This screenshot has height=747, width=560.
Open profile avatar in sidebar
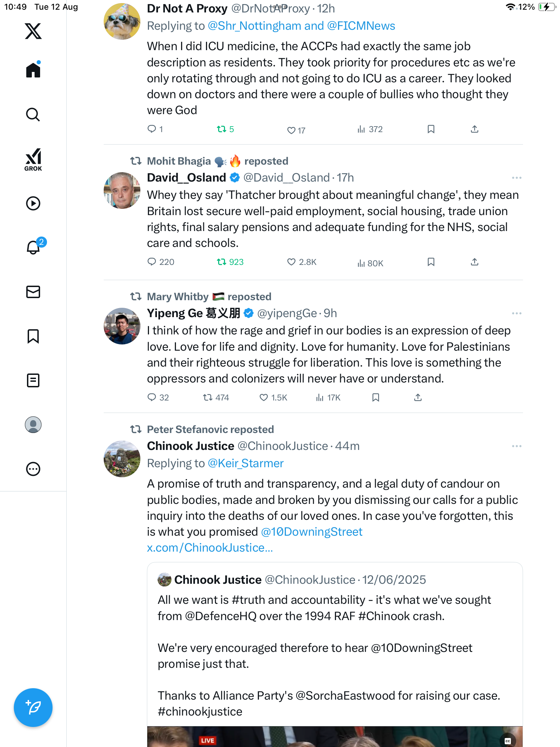33,425
